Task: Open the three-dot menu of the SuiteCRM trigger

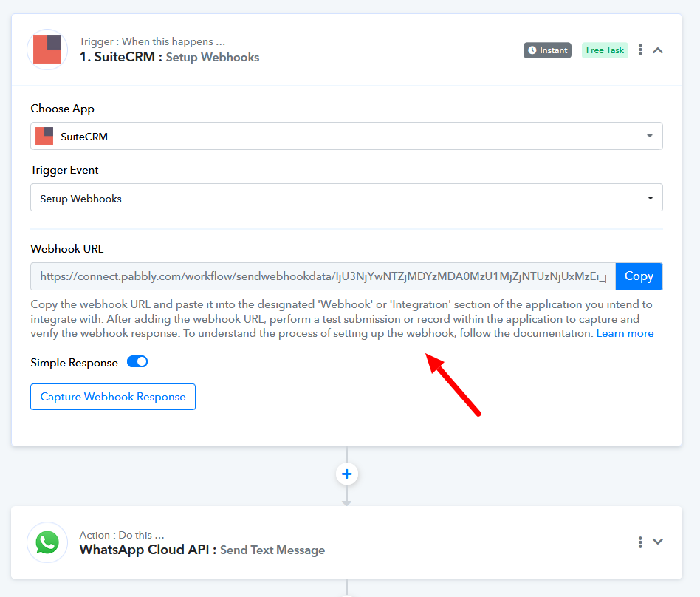Action: coord(640,50)
